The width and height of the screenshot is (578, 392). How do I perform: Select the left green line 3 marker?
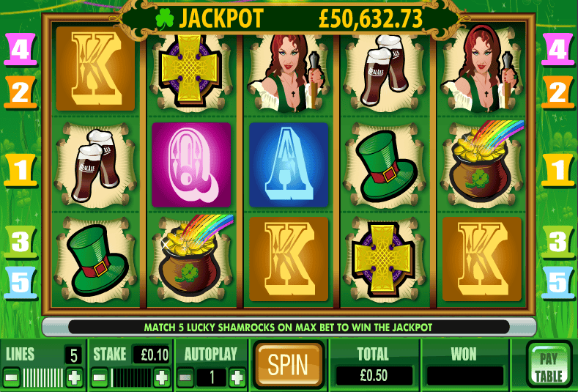point(21,242)
